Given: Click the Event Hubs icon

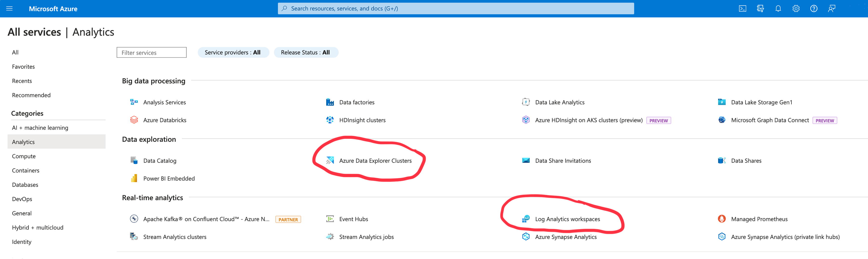Looking at the screenshot, I should [x=330, y=218].
